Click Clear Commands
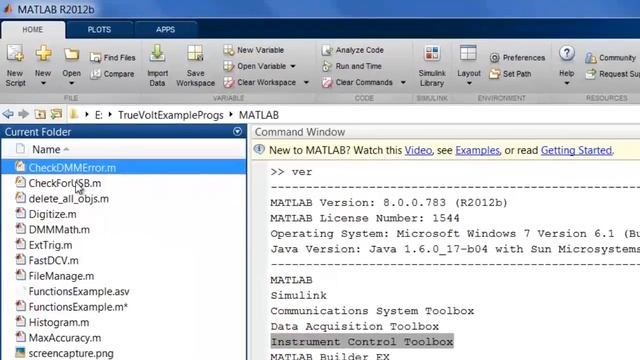Screen dimensions: 640x360 click(x=358, y=82)
